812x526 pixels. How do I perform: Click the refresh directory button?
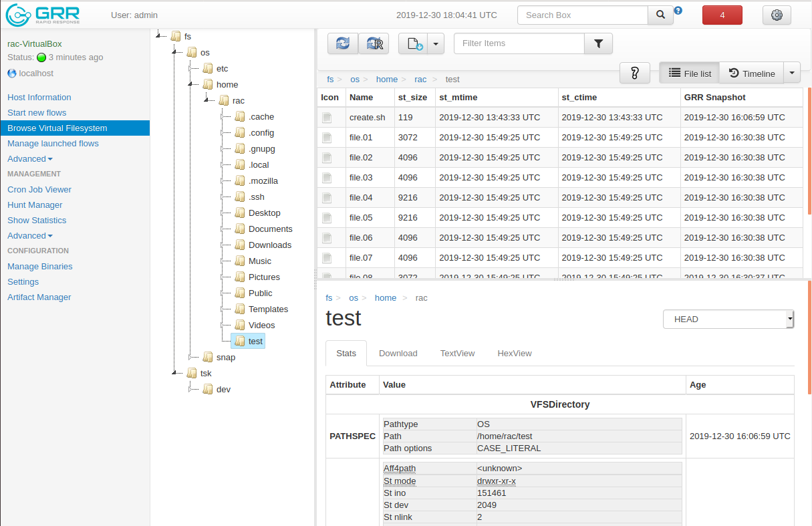pyautogui.click(x=343, y=43)
